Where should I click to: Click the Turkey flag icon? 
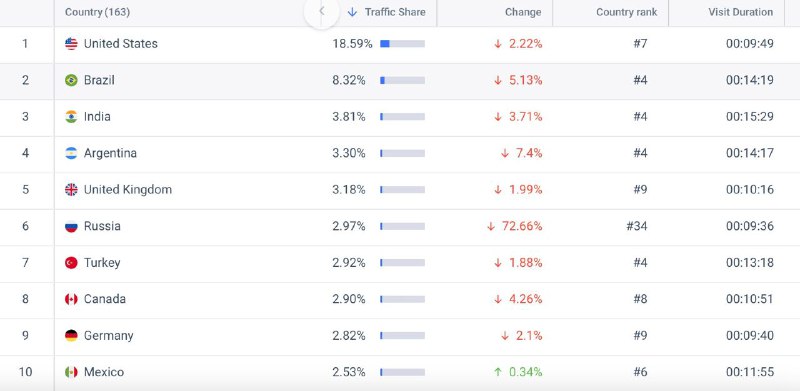(x=71, y=263)
